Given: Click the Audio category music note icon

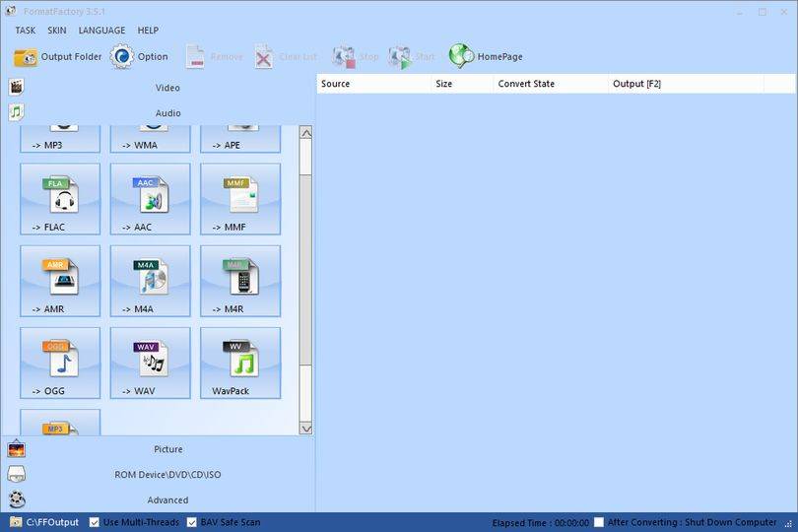Looking at the screenshot, I should [17, 112].
